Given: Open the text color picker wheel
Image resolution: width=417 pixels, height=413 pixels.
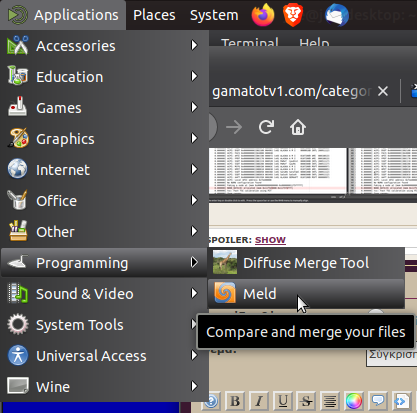Looking at the screenshot, I should coord(354,401).
